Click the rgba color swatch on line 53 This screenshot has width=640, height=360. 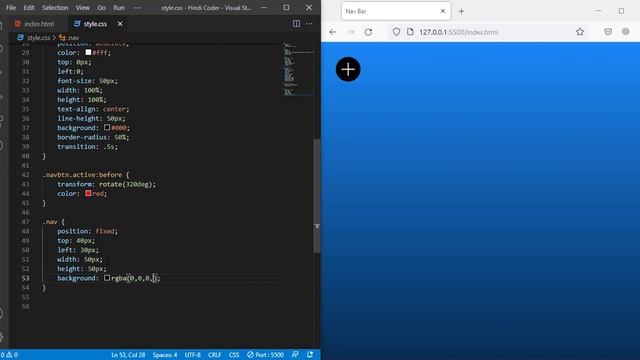click(107, 278)
